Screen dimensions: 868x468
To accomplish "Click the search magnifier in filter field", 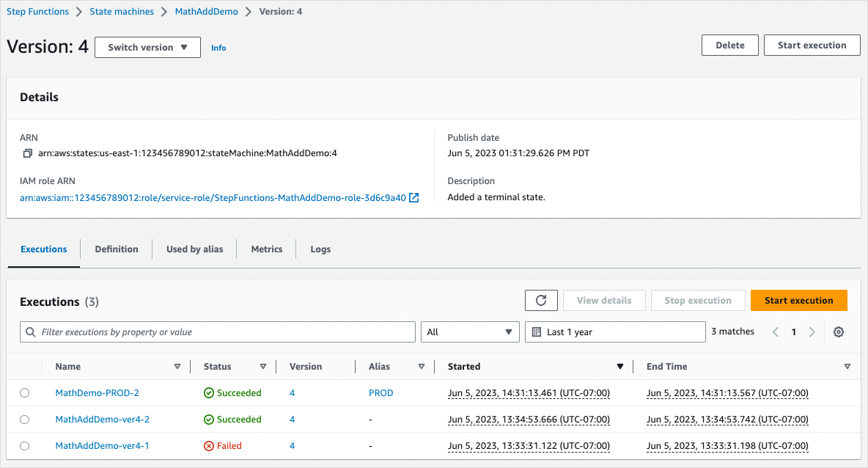I will [x=30, y=332].
